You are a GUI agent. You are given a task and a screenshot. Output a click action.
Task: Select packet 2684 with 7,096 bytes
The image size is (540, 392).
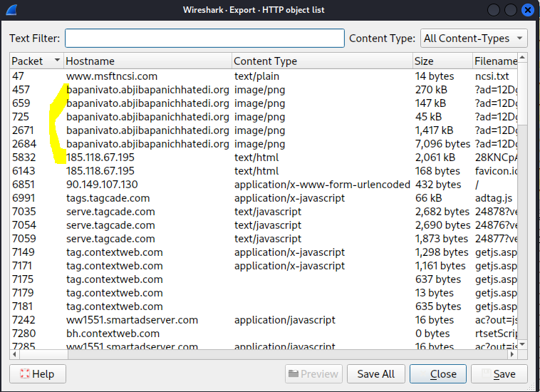click(x=264, y=144)
